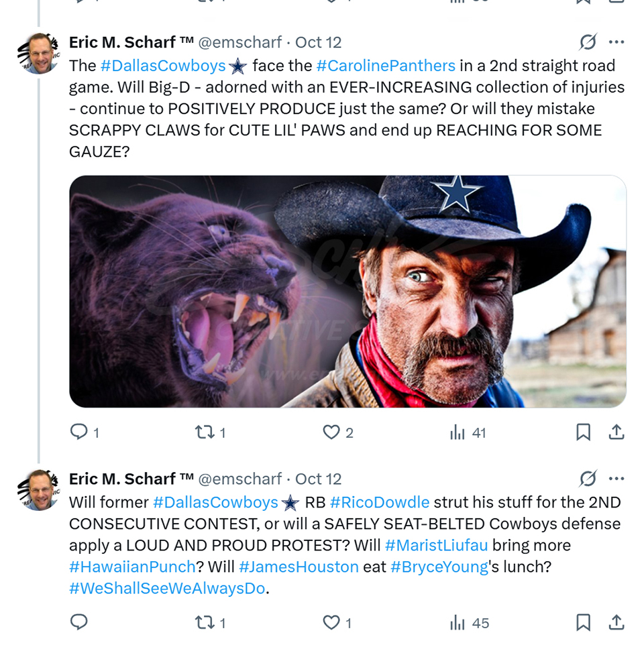Viewport: 644px width, 649px height.
Task: Bookmark the Cowboys vs Panthers post
Action: [x=583, y=432]
